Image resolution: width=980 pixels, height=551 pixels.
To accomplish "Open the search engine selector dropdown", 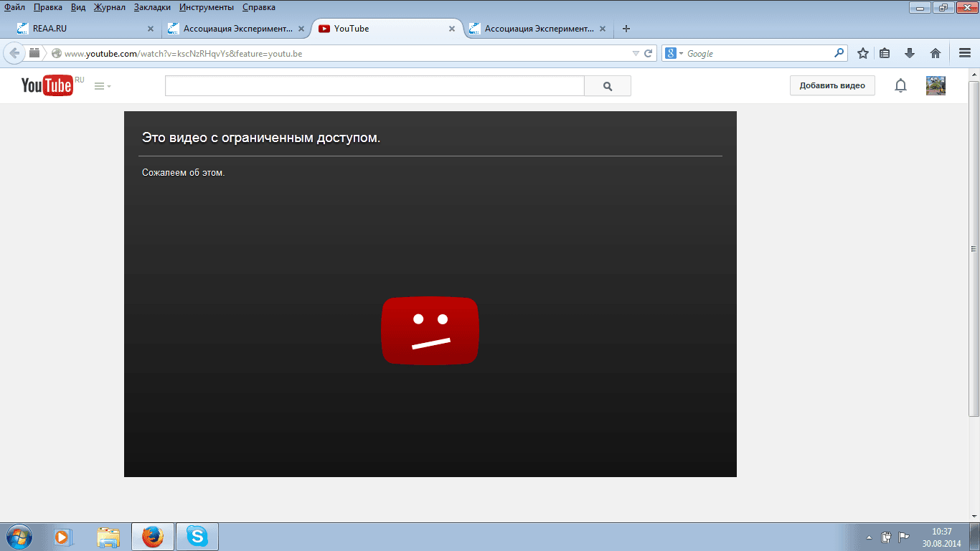I will coord(674,53).
